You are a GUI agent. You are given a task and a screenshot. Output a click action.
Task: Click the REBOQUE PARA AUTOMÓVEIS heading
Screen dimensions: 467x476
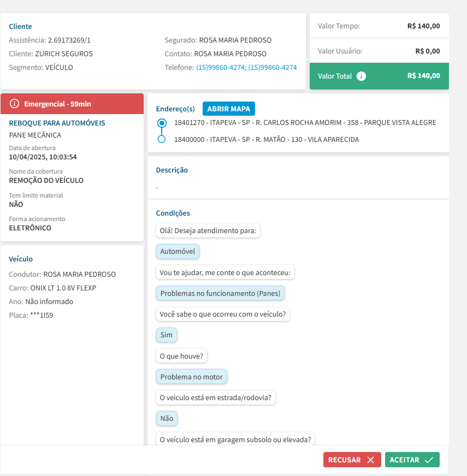[57, 123]
